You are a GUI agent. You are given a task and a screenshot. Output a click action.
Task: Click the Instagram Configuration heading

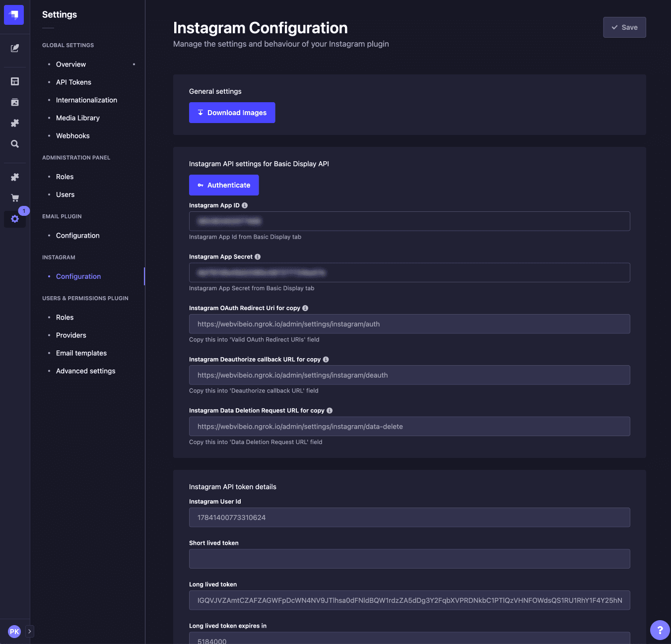click(x=260, y=28)
